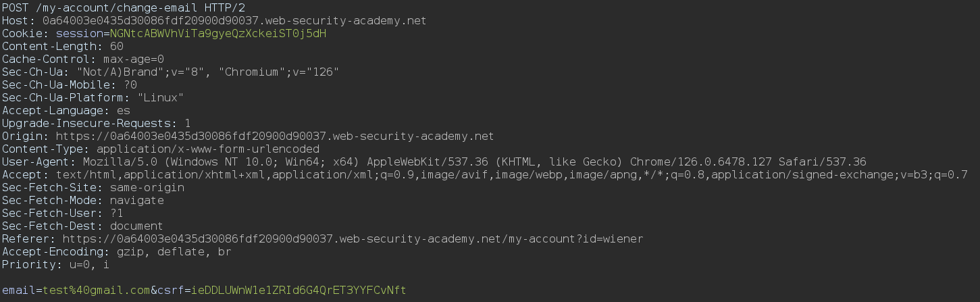Click the Content-Length value 60
980x302 pixels.
click(x=116, y=46)
